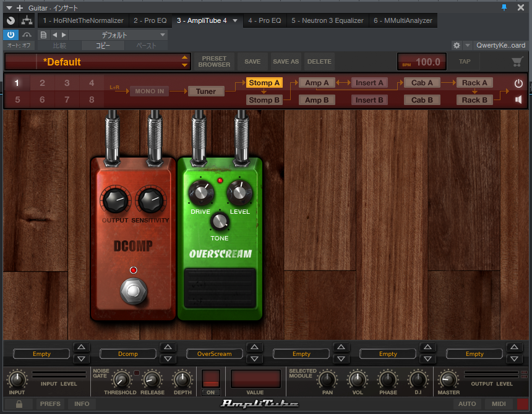Click the noise gate THRESHOLD knob
532x414 pixels.
click(x=121, y=380)
